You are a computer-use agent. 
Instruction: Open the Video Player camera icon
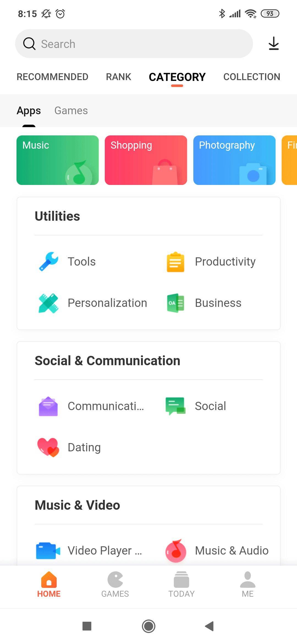coord(48,551)
